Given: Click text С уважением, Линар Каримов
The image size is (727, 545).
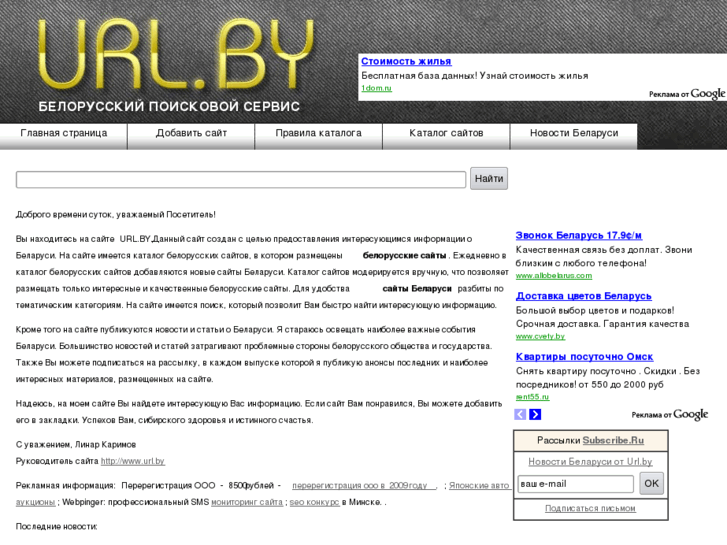Looking at the screenshot, I should tap(76, 444).
